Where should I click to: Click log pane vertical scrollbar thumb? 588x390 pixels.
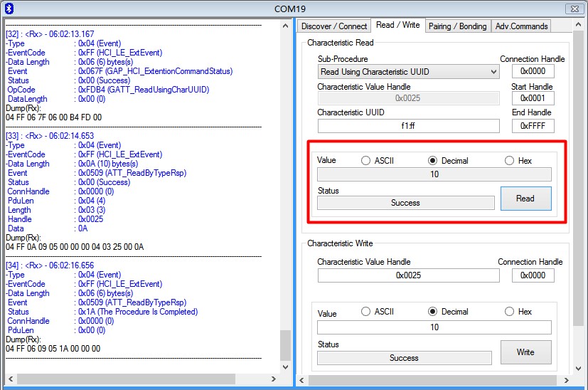285,345
